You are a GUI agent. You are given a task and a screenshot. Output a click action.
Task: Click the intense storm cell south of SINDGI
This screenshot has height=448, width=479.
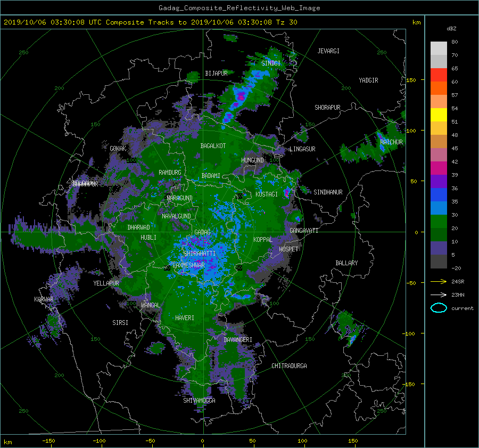241,96
